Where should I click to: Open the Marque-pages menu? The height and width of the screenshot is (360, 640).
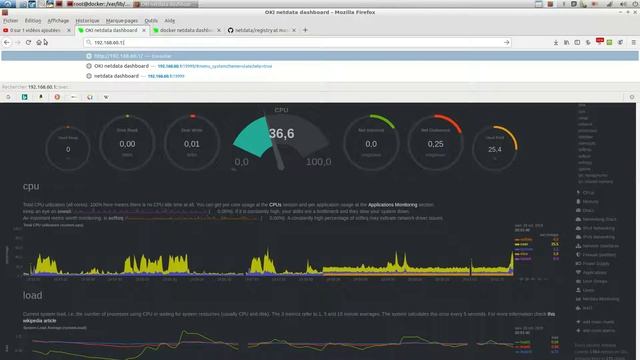(122, 20)
